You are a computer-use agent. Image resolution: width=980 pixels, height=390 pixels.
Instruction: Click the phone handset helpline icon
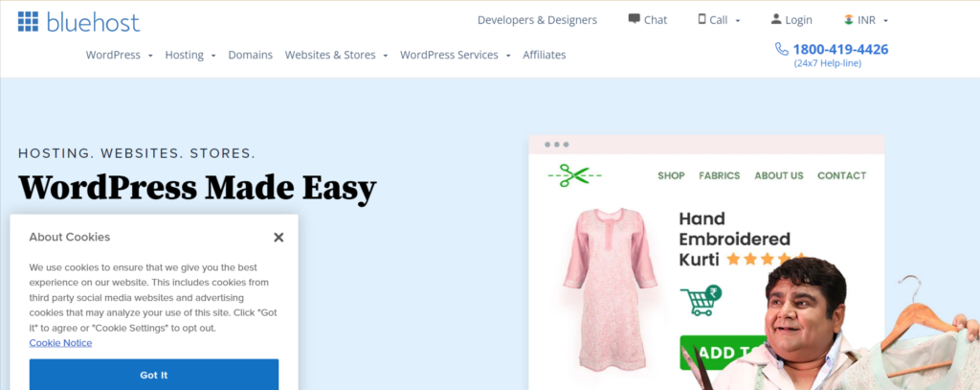782,49
